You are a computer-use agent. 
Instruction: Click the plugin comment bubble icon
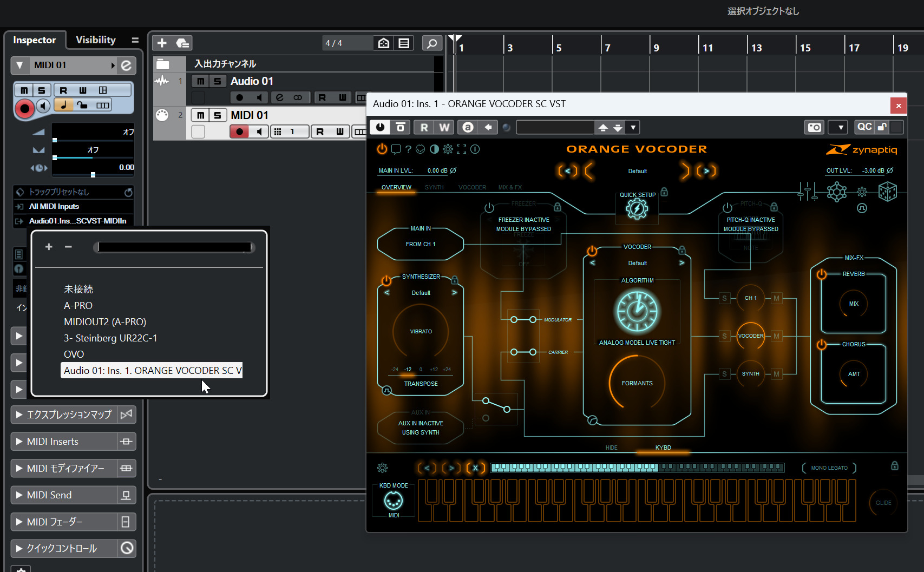click(396, 149)
